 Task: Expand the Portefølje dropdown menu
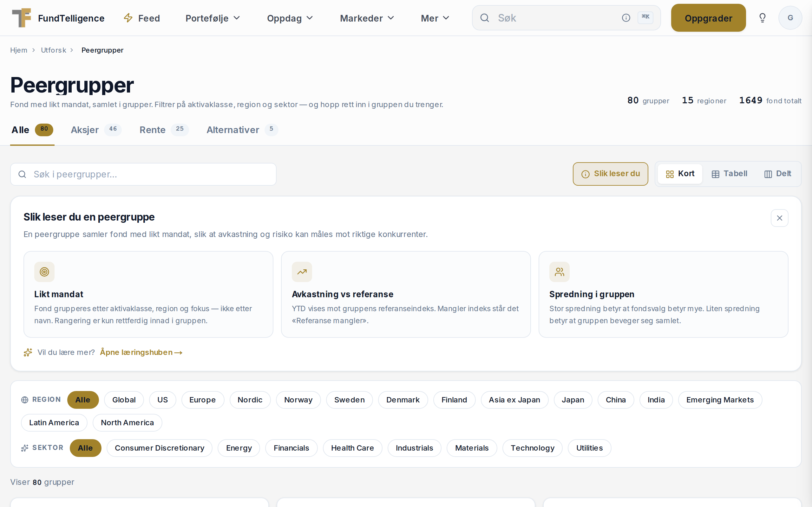[x=213, y=18]
